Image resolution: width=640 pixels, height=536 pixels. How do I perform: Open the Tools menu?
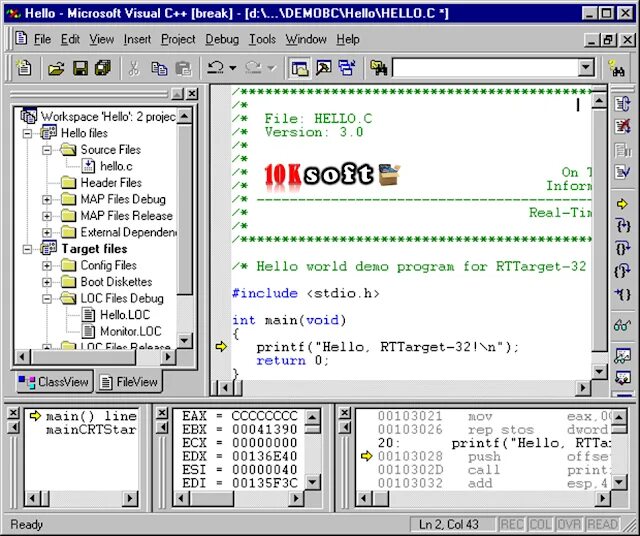(262, 39)
